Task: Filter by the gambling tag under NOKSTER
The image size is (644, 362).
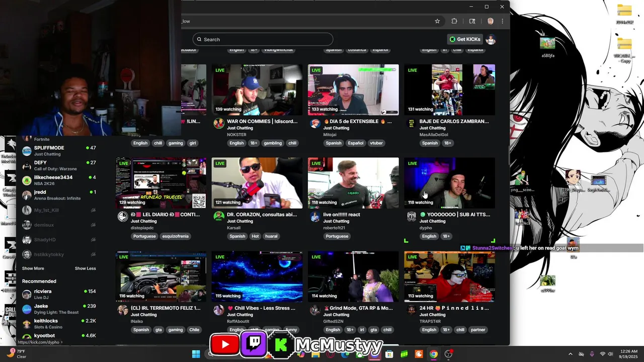Action: point(273,143)
